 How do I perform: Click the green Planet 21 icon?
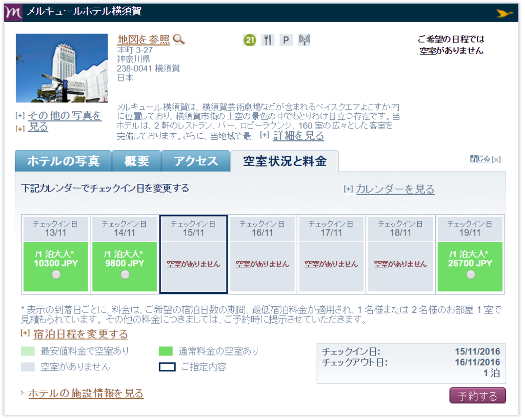tap(250, 40)
